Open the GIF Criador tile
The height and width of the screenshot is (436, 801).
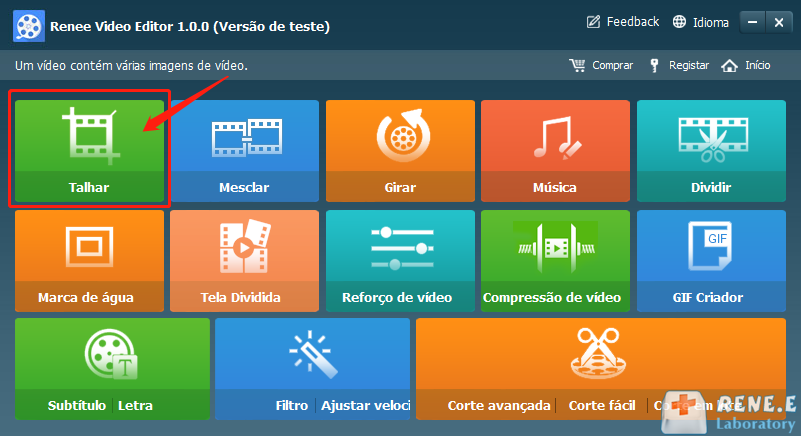click(x=711, y=261)
